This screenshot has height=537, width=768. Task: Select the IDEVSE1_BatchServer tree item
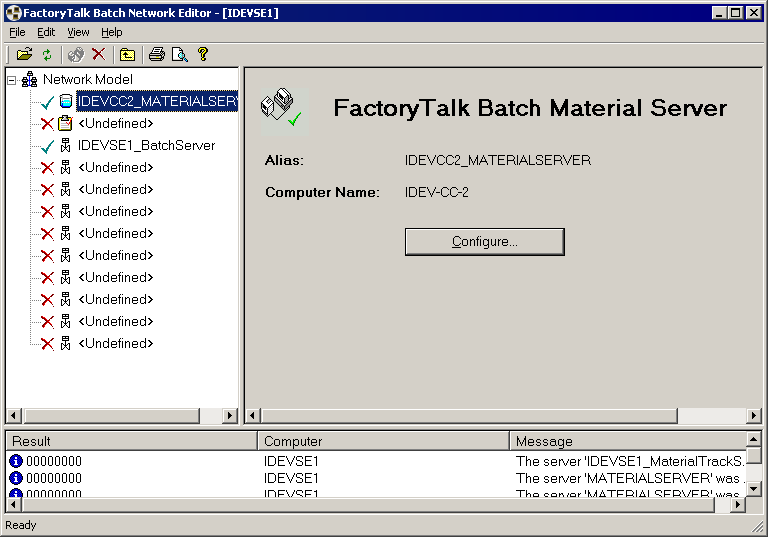pyautogui.click(x=146, y=145)
